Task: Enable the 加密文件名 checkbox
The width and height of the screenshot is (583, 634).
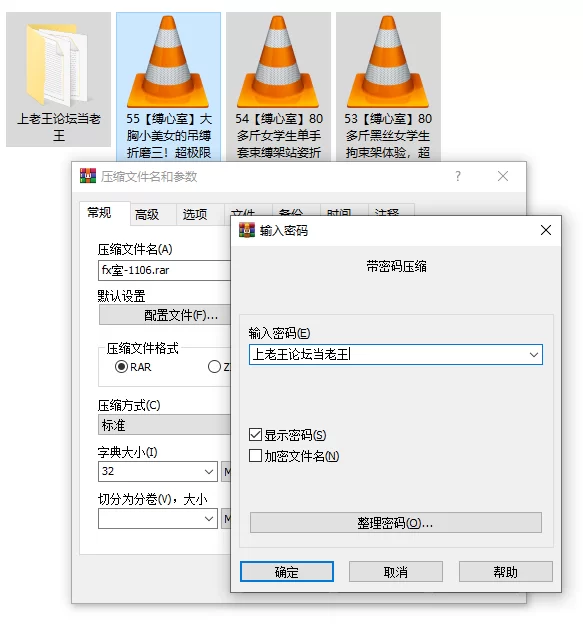Action: click(x=256, y=456)
